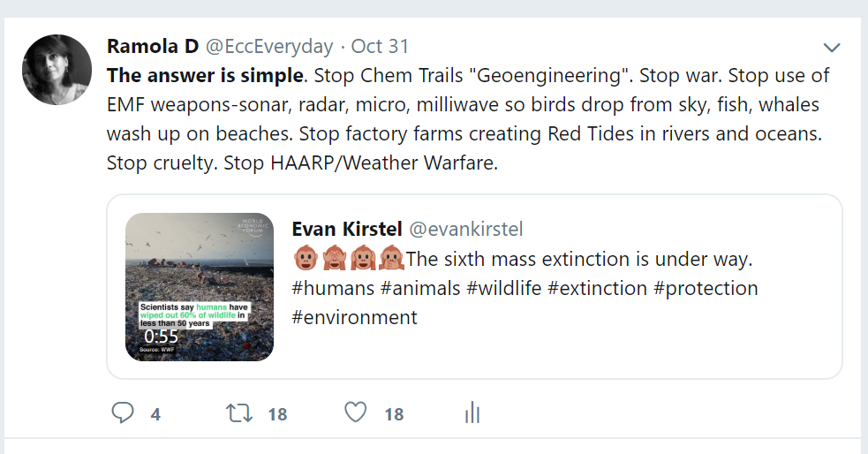Viewport: 868px width, 454px height.
Task: Visit the @EccEveryday handle
Action: click(x=269, y=46)
